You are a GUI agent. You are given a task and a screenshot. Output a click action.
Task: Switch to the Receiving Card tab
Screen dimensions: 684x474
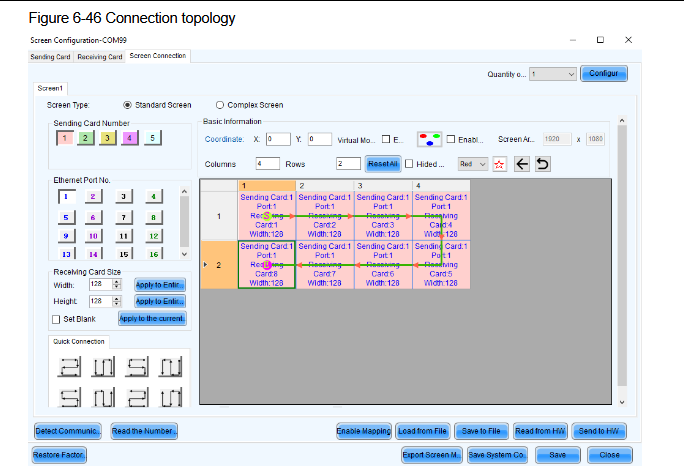[x=99, y=57]
